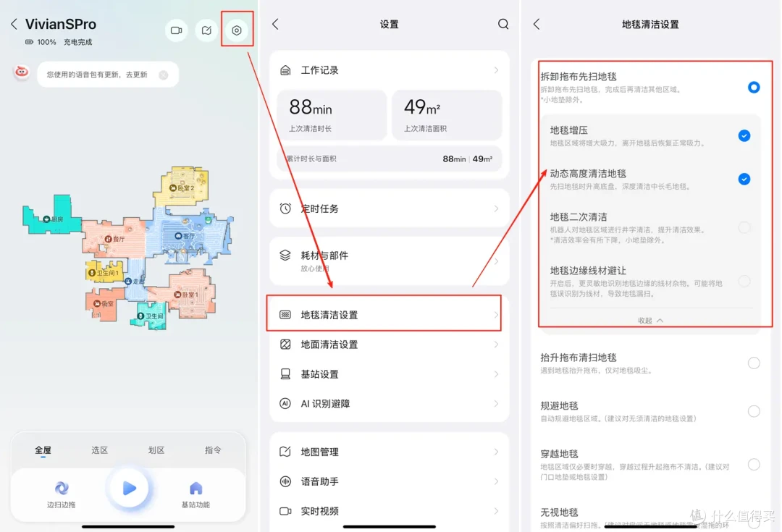
Task: Select the 卧室1 room on the map
Action: [x=186, y=295]
